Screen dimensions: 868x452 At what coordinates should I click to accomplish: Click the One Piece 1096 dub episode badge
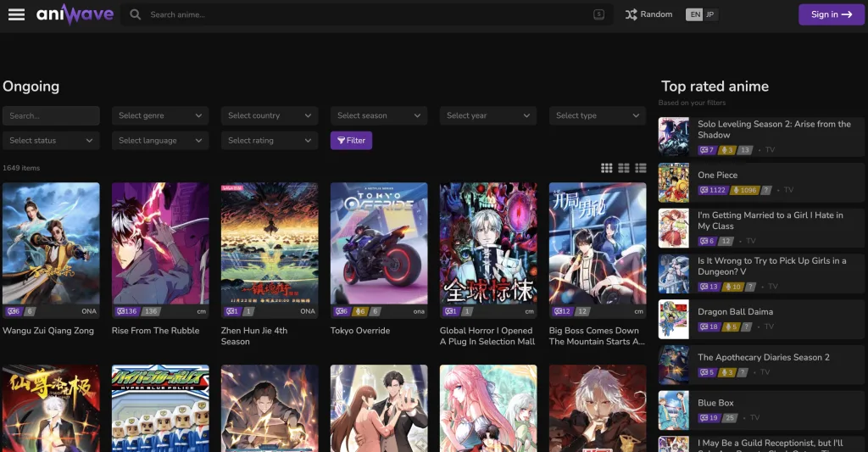point(744,190)
